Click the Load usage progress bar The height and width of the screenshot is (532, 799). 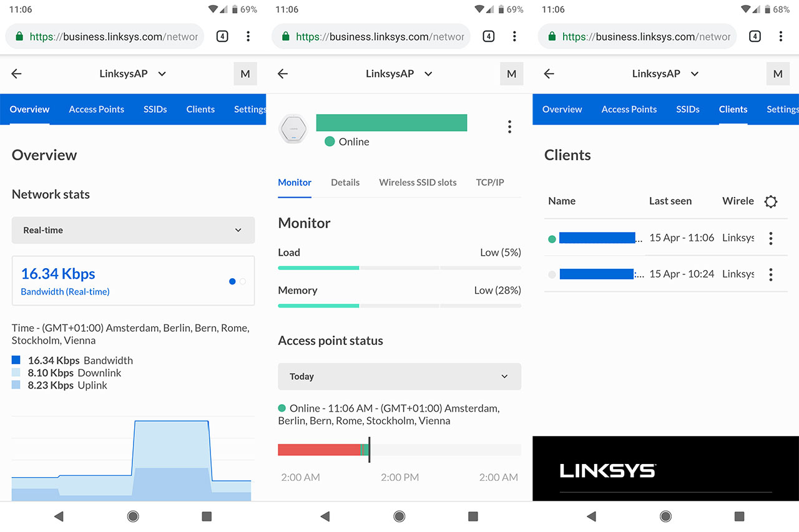[x=399, y=268]
